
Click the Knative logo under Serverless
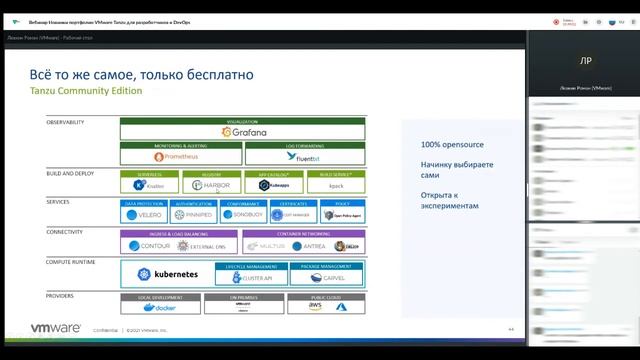point(149,185)
